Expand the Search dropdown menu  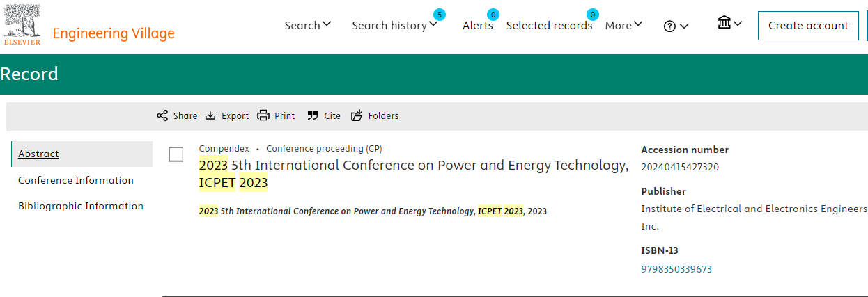pos(308,25)
